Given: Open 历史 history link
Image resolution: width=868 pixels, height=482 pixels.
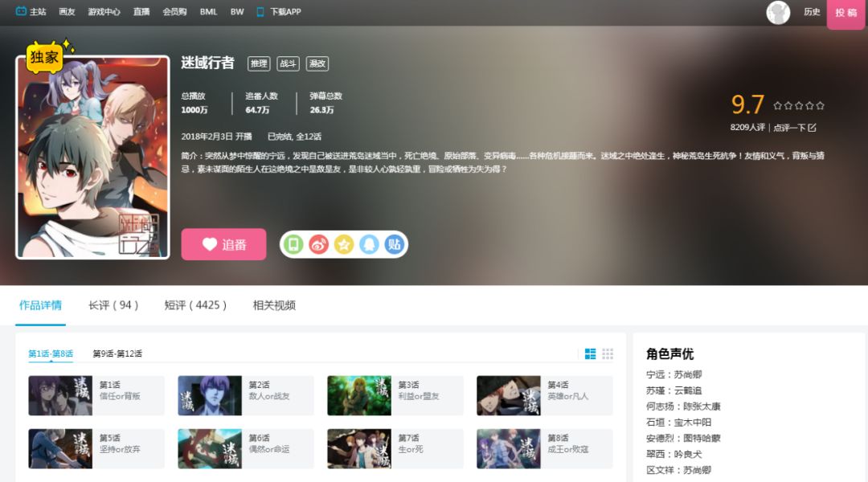Looking at the screenshot, I should coord(812,11).
